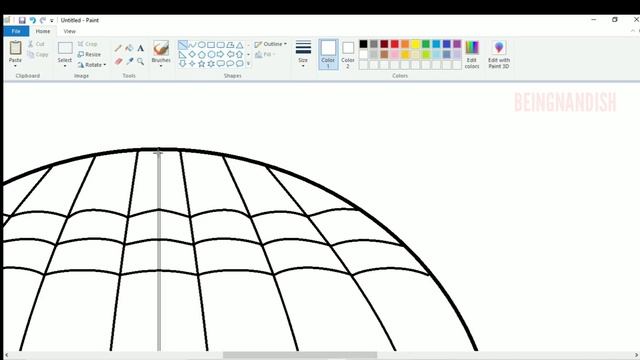The width and height of the screenshot is (640, 360).
Task: Select the Pentagon shape
Action: (202, 54)
